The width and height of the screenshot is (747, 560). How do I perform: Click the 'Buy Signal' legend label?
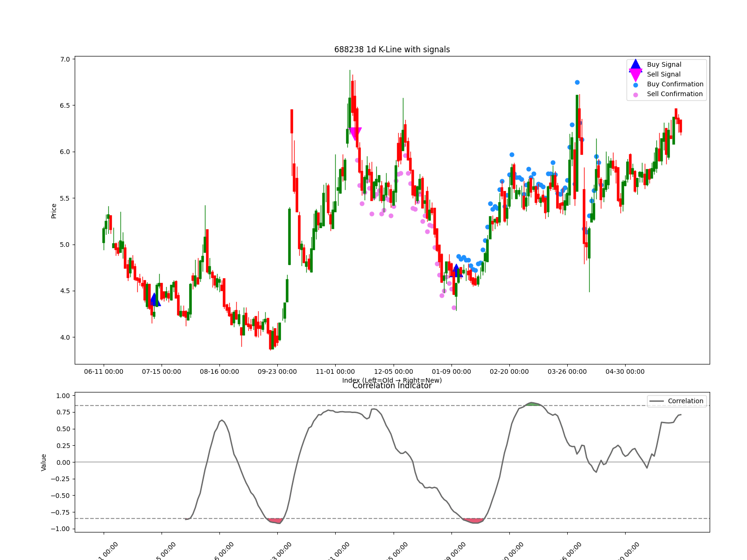coord(664,65)
